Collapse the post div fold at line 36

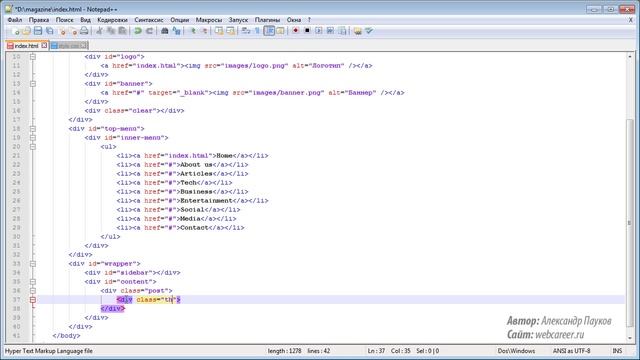click(33, 291)
